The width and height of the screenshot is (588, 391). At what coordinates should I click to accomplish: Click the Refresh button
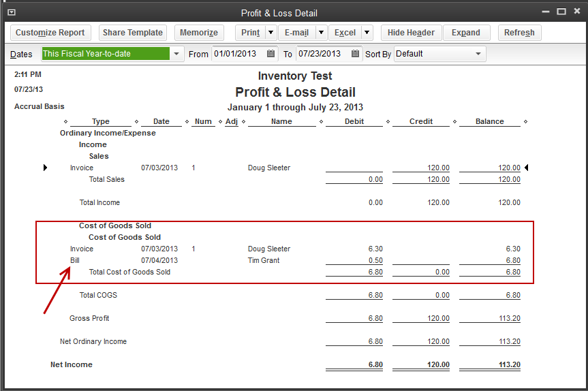tap(519, 33)
